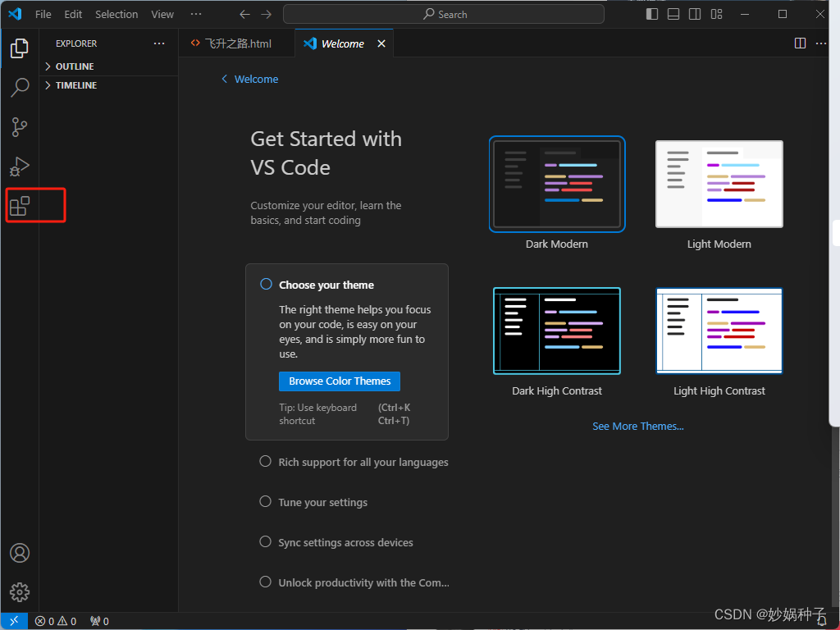Click Browse Color Themes button
The width and height of the screenshot is (840, 630).
[x=340, y=381]
